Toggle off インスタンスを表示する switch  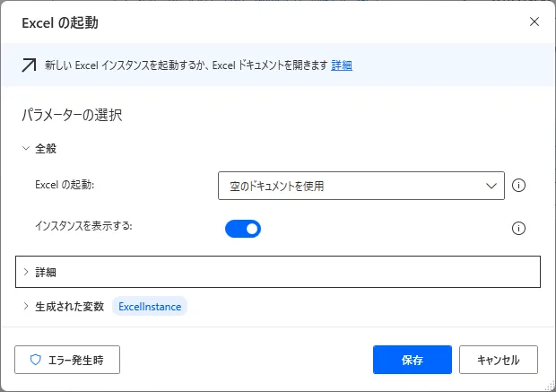(242, 229)
